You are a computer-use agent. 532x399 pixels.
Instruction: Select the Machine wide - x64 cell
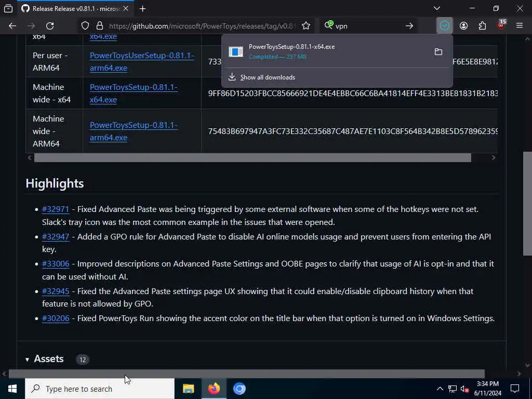click(x=54, y=94)
